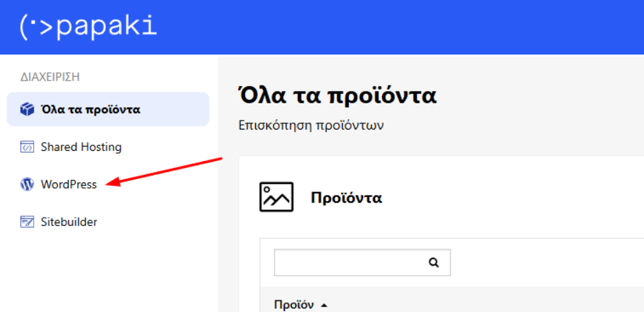The image size is (644, 312).
Task: Click the magnifier search icon
Action: pos(433,262)
